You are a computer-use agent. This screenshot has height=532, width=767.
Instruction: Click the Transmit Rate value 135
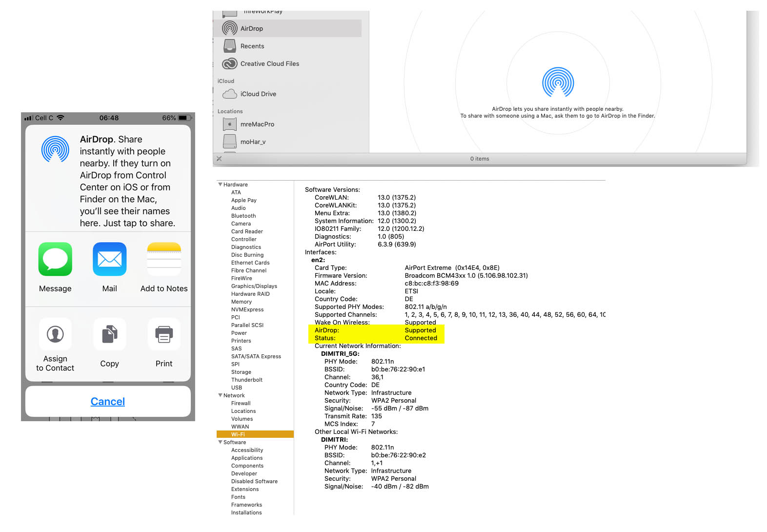377,416
